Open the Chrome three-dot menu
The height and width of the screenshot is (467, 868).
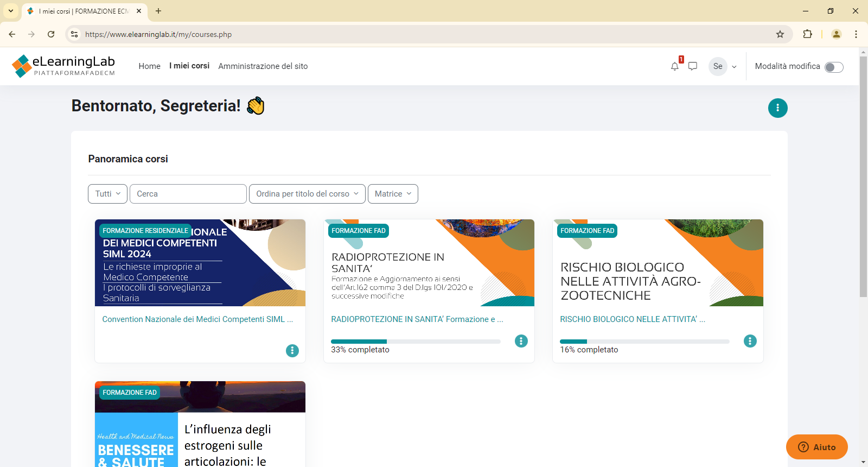[856, 34]
